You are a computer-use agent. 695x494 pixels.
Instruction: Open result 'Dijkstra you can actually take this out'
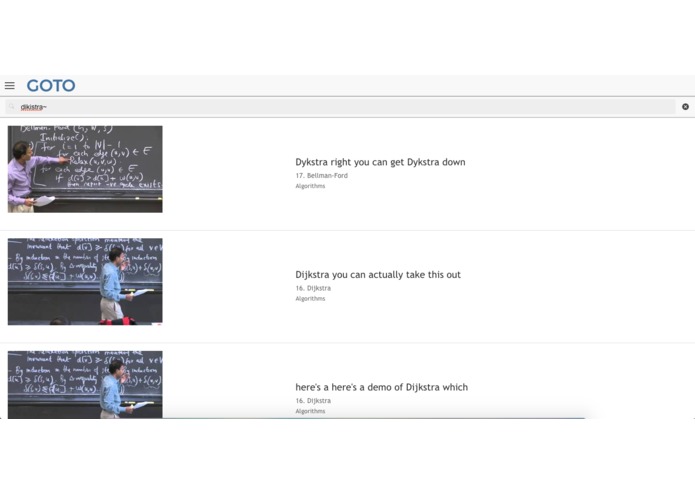point(378,275)
